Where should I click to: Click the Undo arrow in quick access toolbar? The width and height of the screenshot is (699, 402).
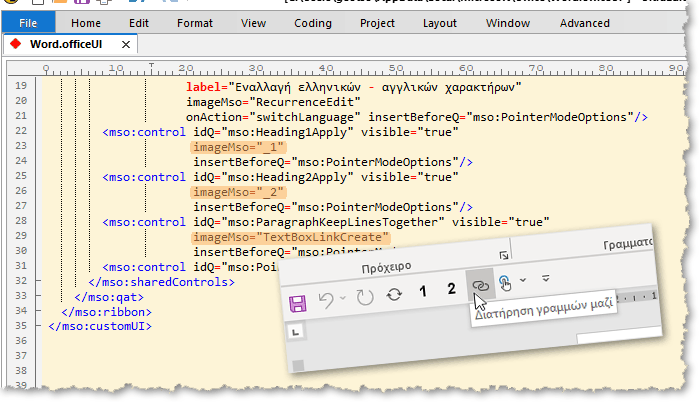[x=326, y=300]
